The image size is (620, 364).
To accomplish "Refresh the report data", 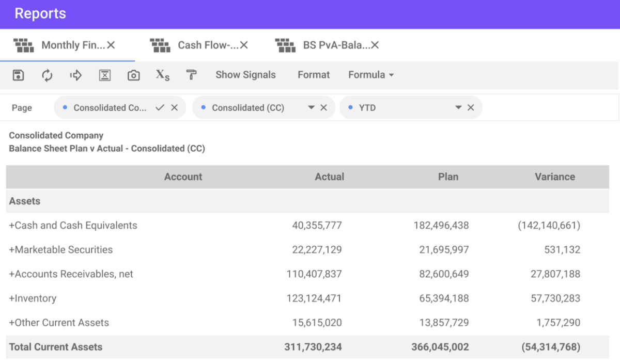I will [47, 75].
